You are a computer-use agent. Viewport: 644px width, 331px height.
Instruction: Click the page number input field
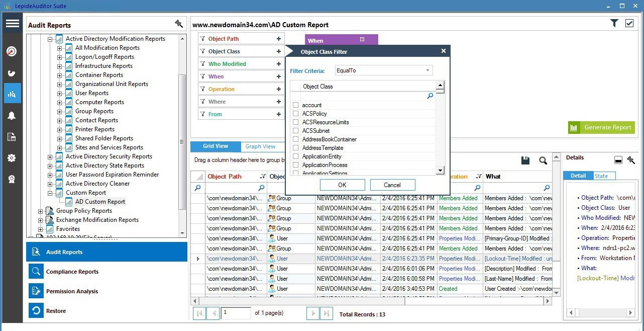pos(236,312)
